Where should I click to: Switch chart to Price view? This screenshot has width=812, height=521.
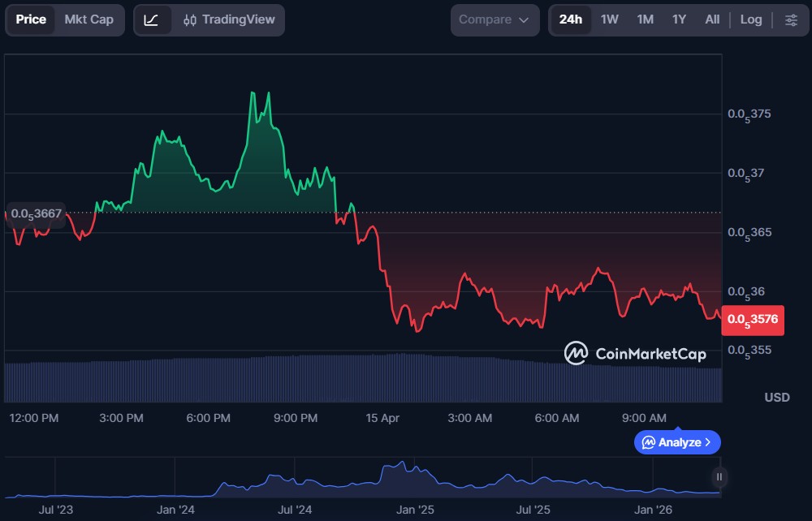pyautogui.click(x=31, y=19)
